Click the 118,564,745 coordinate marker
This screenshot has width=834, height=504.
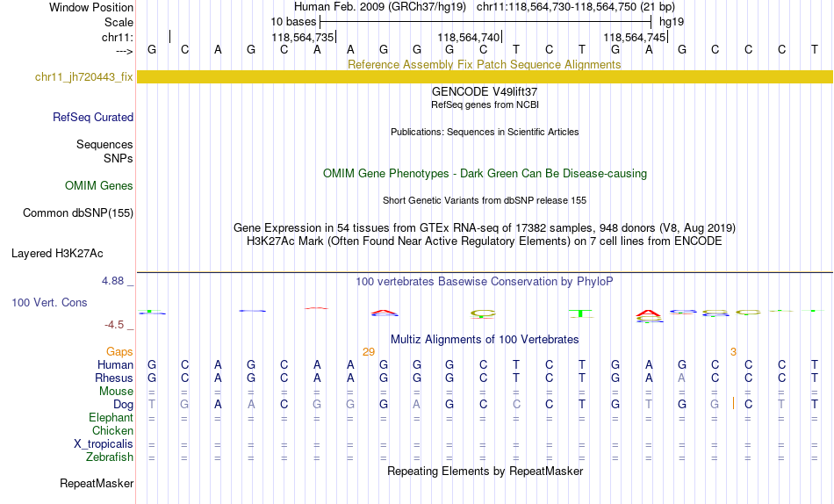coord(635,37)
